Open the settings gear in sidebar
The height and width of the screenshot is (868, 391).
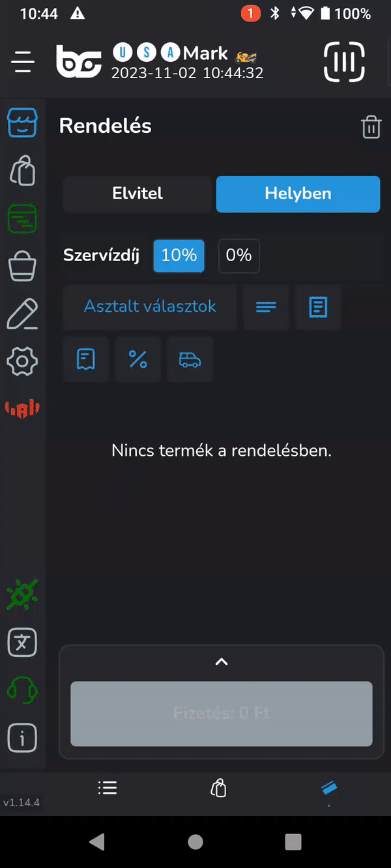click(x=22, y=361)
